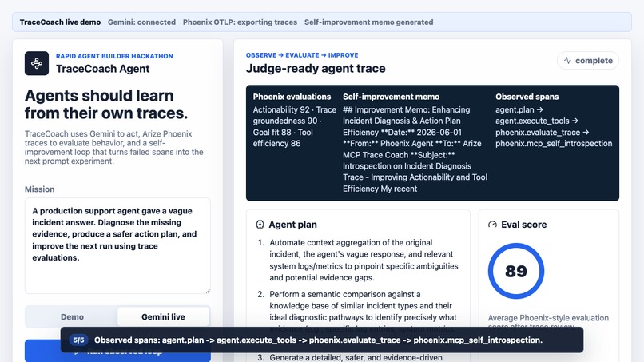Click the 'Eval score' card heading
Image resolution: width=644 pixels, height=362 pixels.
[x=523, y=225]
